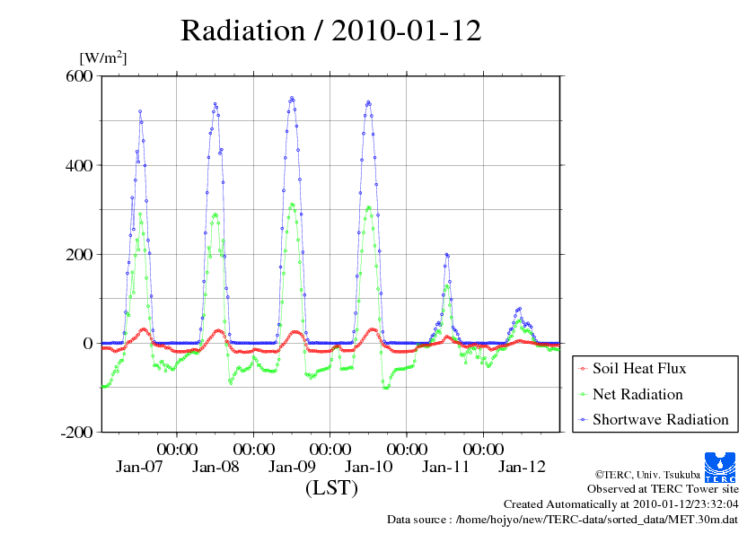
Task: Click the 'Jan-07' date label
Action: 139,467
